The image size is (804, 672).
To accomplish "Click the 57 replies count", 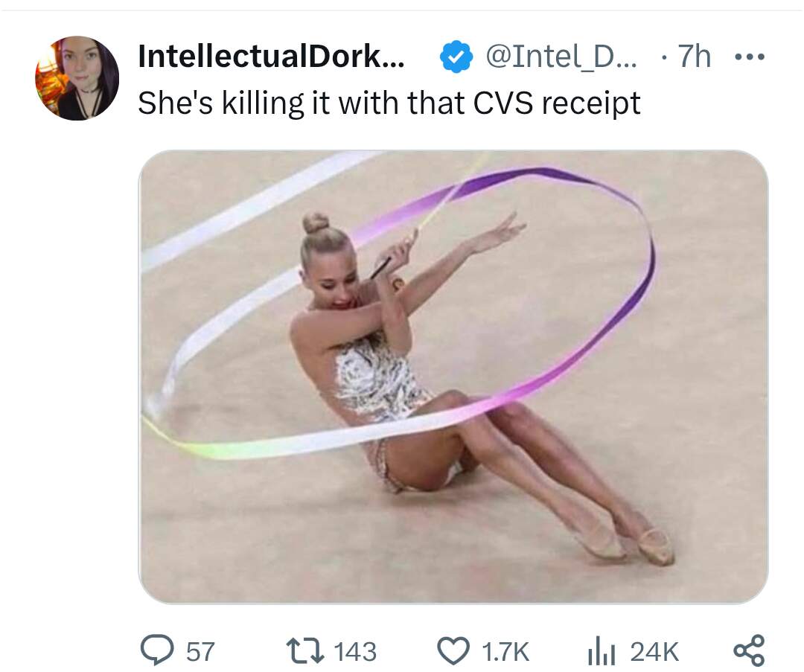I will click(x=200, y=652).
